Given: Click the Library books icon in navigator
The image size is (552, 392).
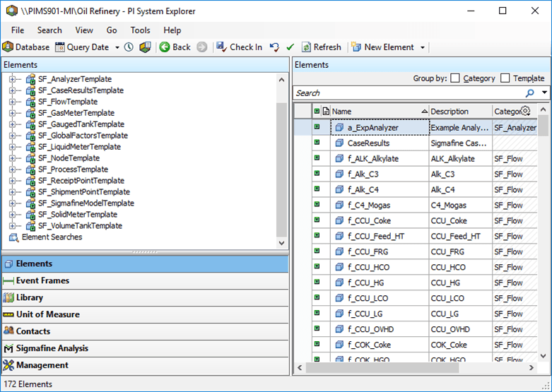Looking at the screenshot, I should pyautogui.click(x=8, y=297).
